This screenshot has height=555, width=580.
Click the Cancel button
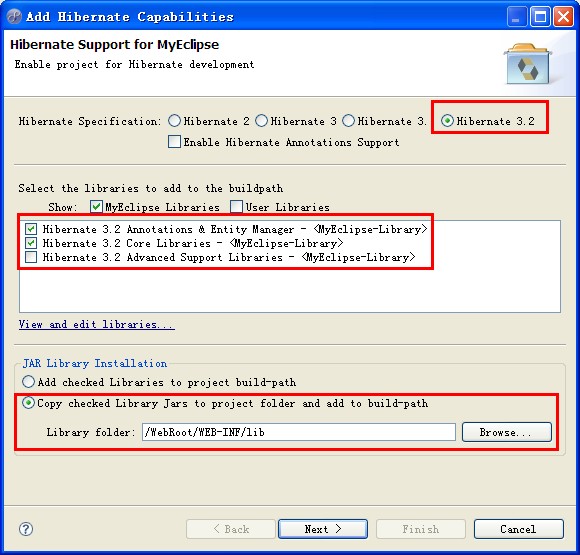519,529
